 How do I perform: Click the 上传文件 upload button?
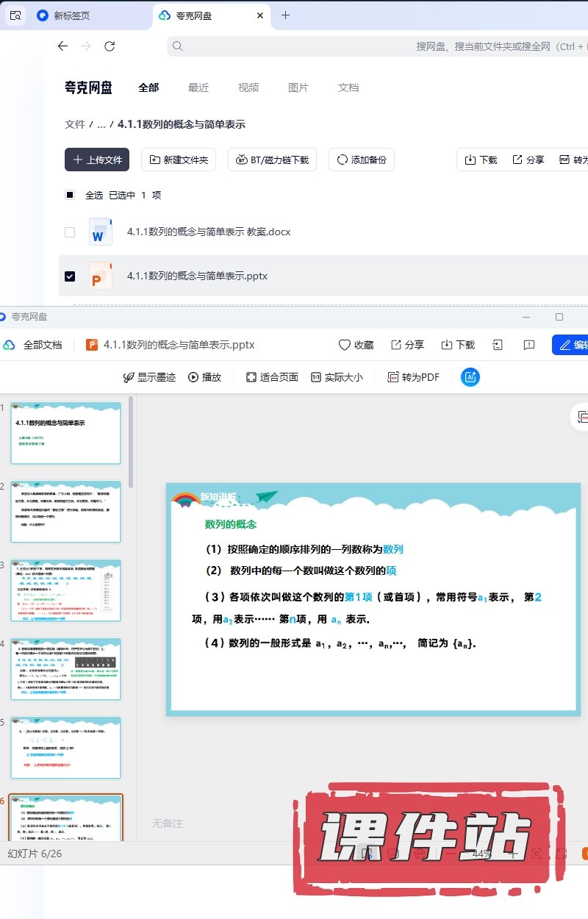[x=97, y=160]
